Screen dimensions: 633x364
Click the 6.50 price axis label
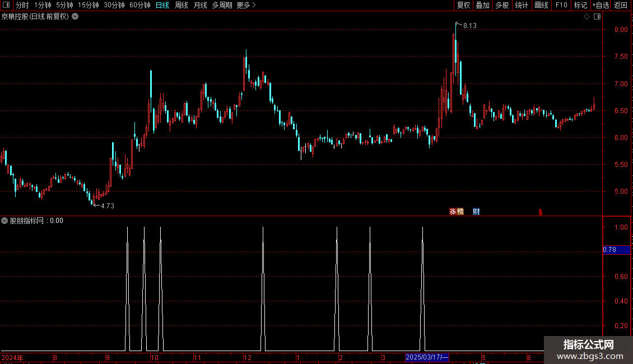click(x=621, y=110)
